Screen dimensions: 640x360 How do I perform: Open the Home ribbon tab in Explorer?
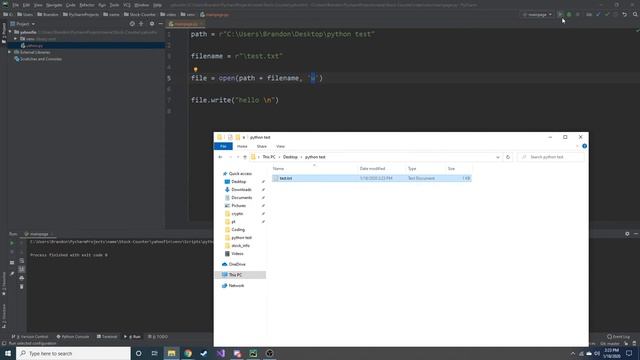242,146
